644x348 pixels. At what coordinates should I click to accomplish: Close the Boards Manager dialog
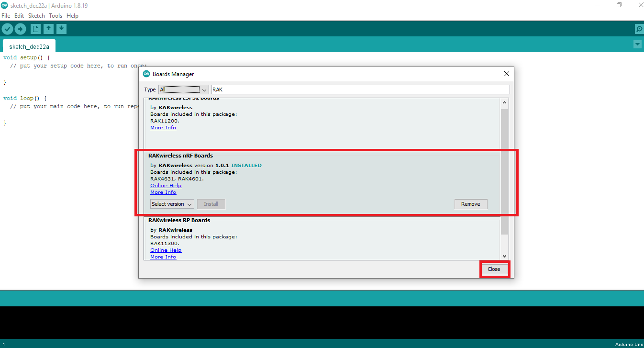[494, 269]
